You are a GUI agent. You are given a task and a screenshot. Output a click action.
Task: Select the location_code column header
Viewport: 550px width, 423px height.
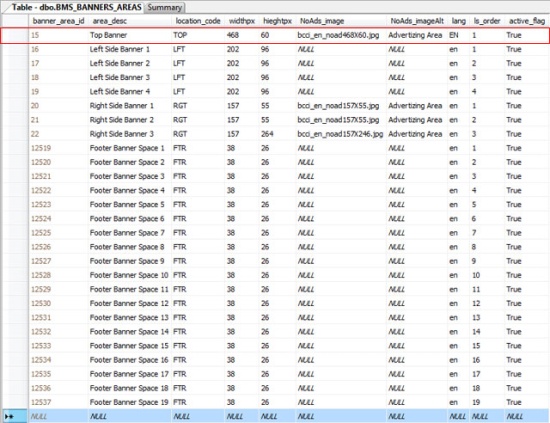(x=198, y=21)
